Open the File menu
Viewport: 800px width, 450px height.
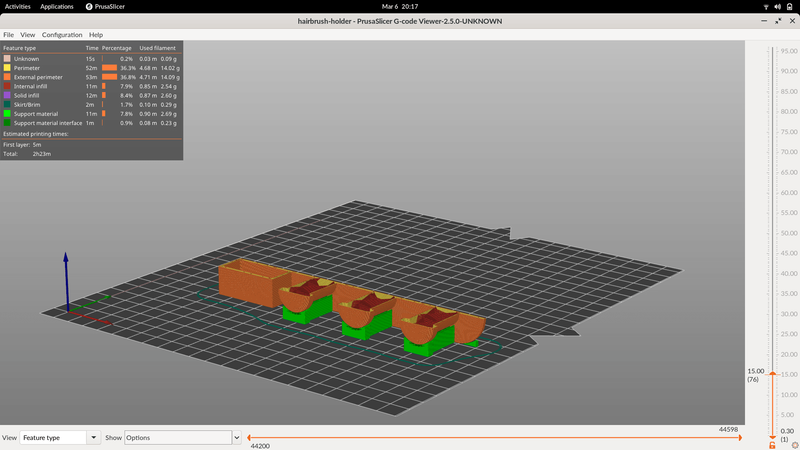(9, 35)
